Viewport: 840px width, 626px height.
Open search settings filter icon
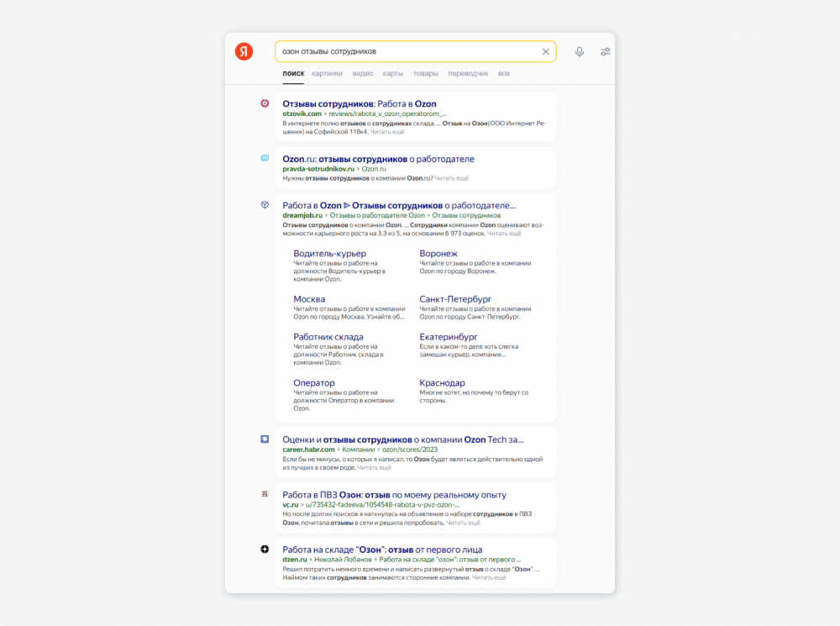[605, 52]
